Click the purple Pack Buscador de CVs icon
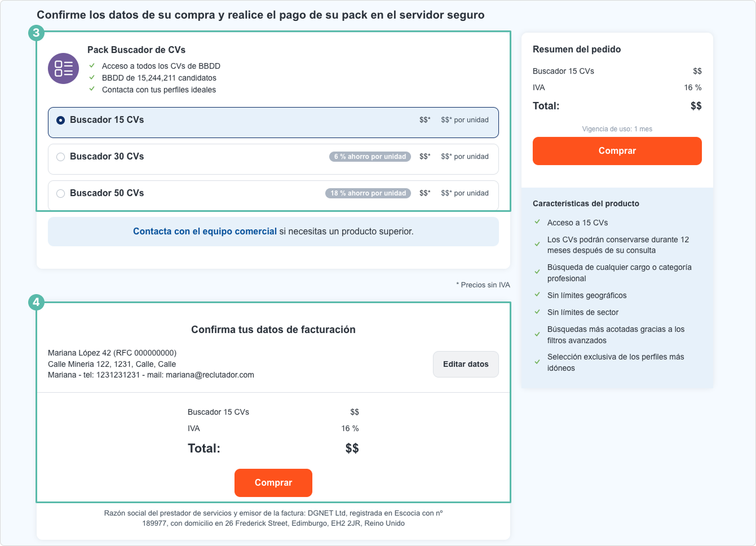Viewport: 756px width, 546px height. tap(63, 68)
